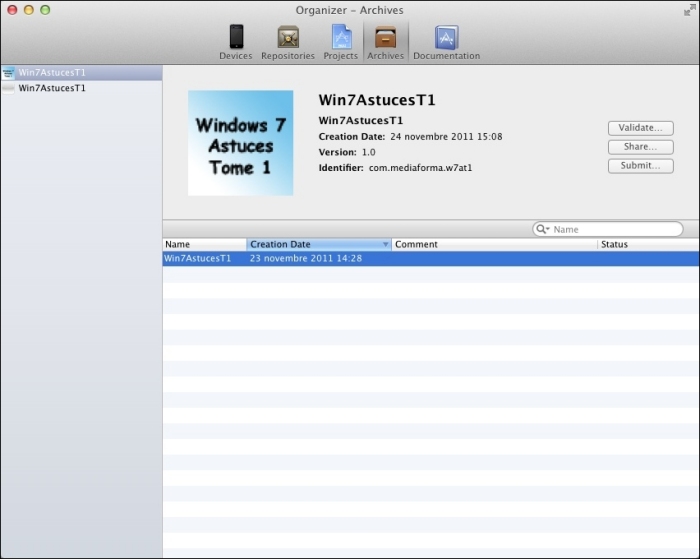Click the Submit... button
Viewport: 700px width, 559px height.
(x=640, y=166)
